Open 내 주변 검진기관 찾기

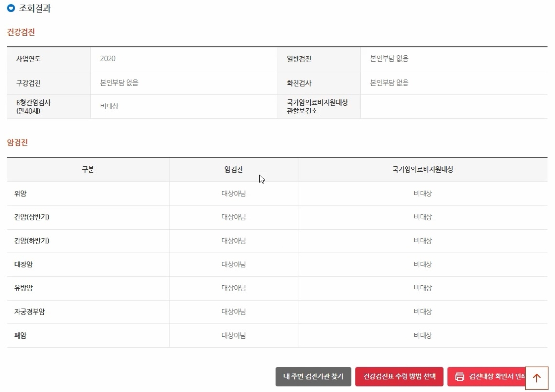[x=313, y=376]
